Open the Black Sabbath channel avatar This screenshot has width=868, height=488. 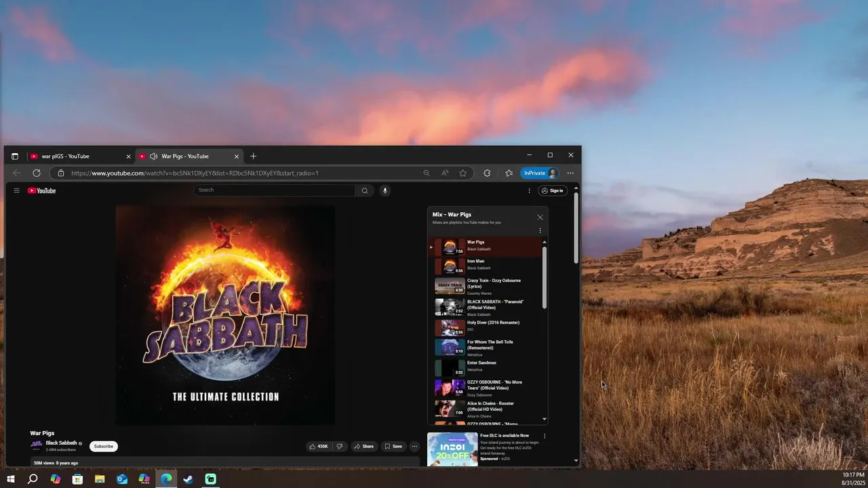pos(37,445)
